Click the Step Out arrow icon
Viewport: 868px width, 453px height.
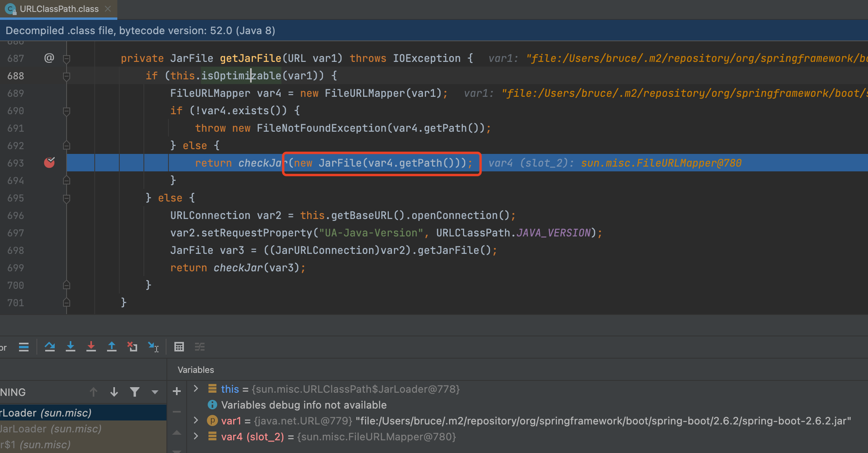click(112, 347)
